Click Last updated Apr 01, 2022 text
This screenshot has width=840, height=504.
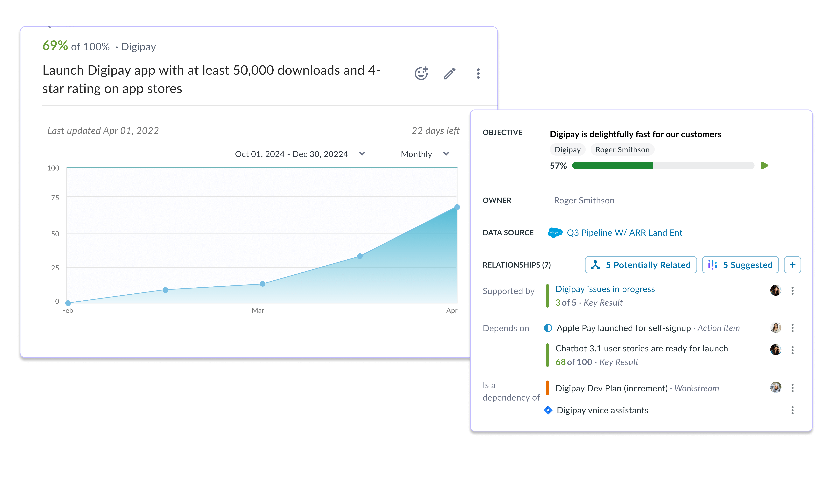pos(103,130)
